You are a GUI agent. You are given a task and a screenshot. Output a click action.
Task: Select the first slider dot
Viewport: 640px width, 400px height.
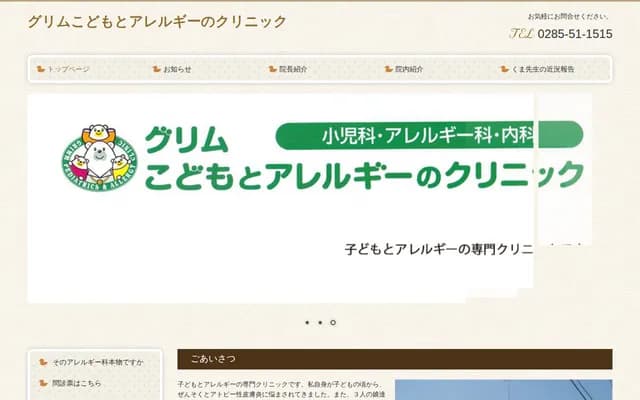[x=307, y=322]
